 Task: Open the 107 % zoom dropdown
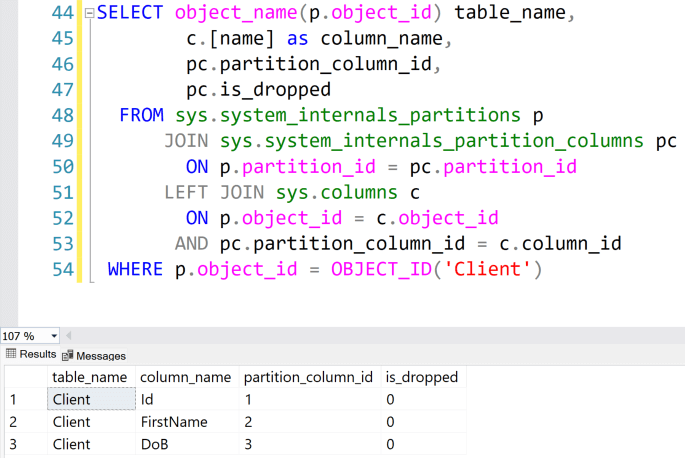pyautogui.click(x=53, y=335)
